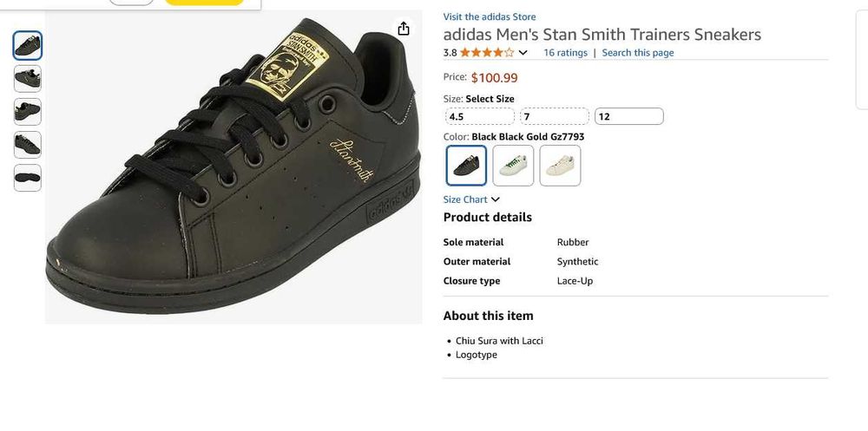The height and width of the screenshot is (431, 868).
Task: Select the fourth shoe thumbnail
Action: pos(28,144)
